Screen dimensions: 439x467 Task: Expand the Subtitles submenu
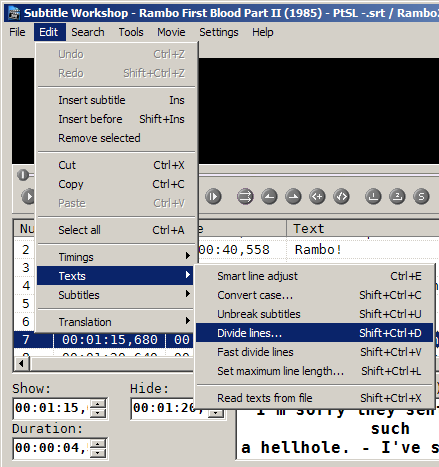pos(116,295)
